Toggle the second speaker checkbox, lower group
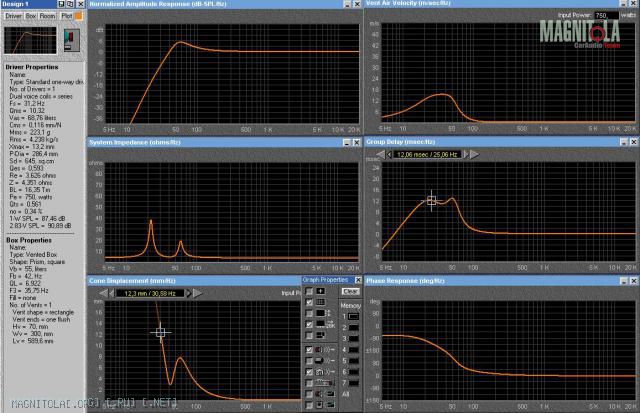Viewport: 640px width, 413px height. click(x=309, y=361)
